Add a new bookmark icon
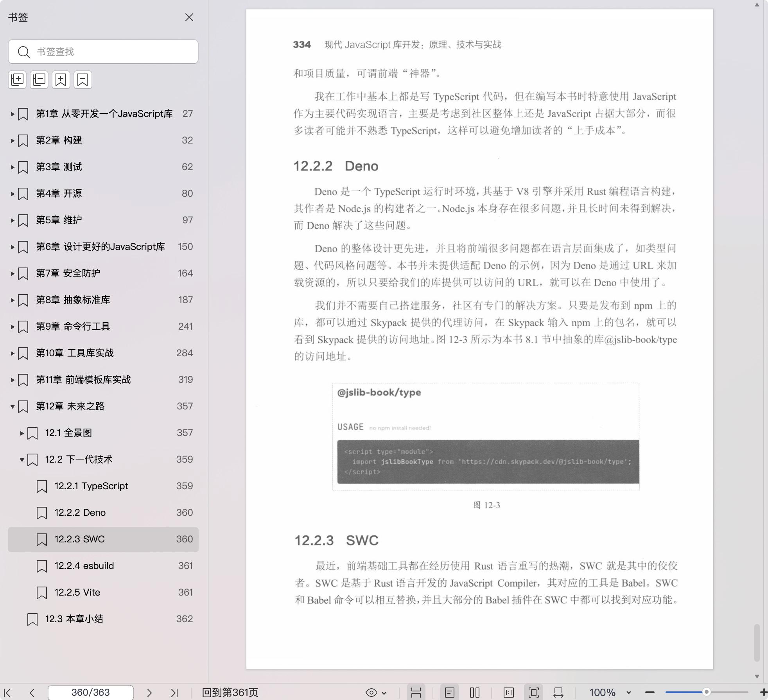This screenshot has width=768, height=700. pyautogui.click(x=61, y=80)
